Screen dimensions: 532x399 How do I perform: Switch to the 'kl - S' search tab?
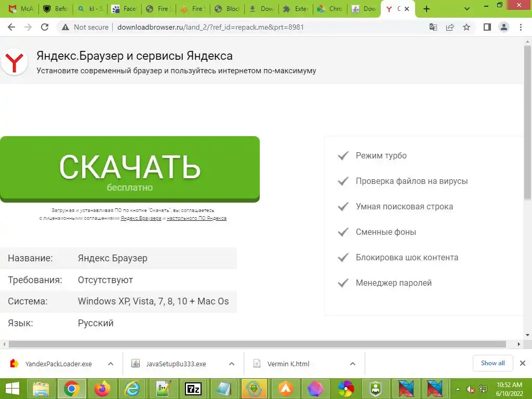pos(90,9)
